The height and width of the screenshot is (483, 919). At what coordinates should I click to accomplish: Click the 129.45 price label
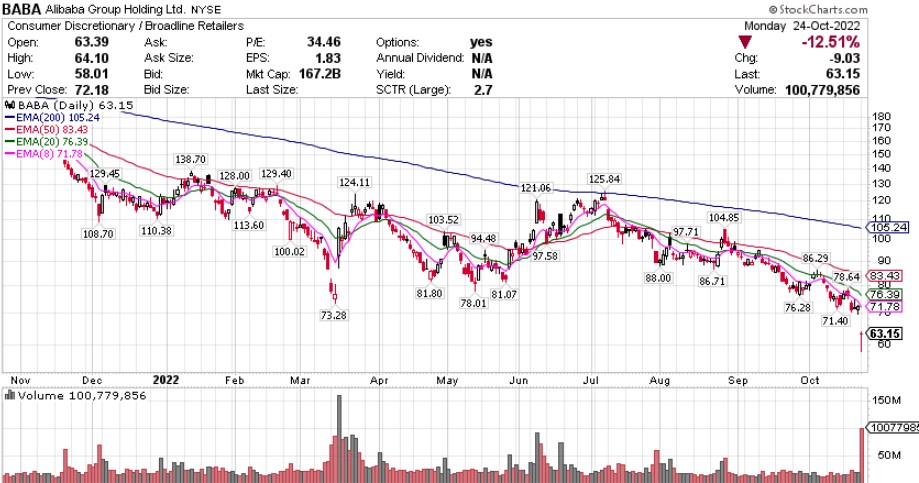click(x=105, y=174)
